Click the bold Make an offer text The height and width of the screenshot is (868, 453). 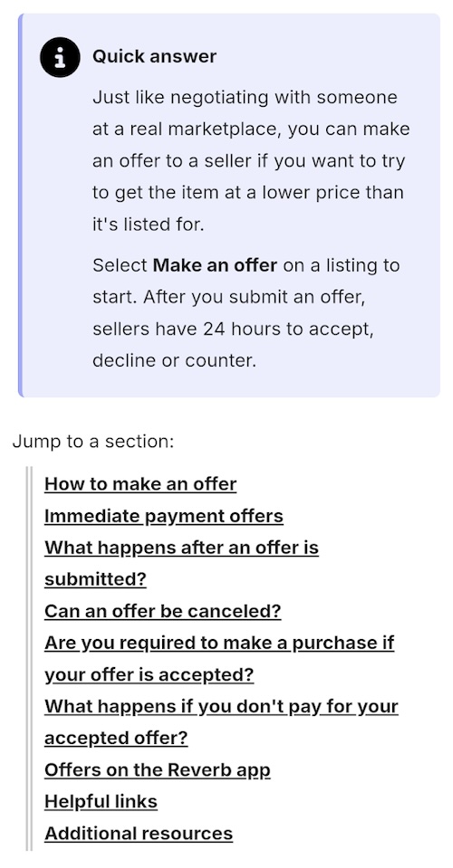tap(215, 266)
